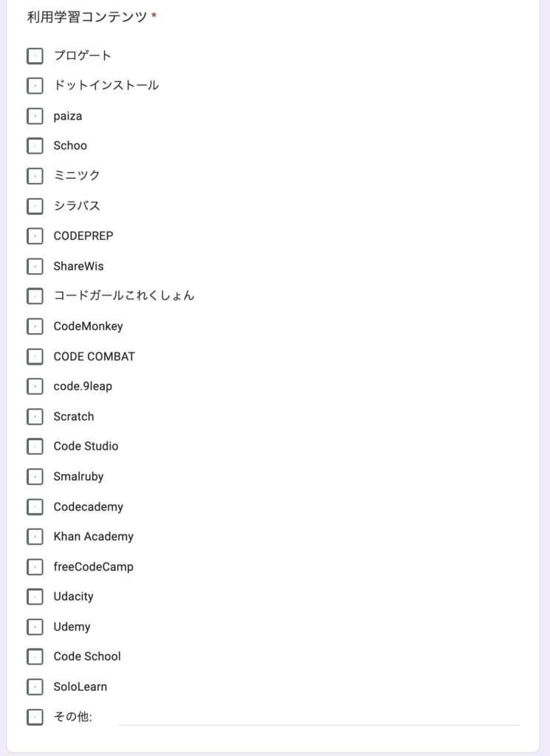Enable the Smalruby checkbox
Viewport: 550px width, 756px height.
(x=35, y=476)
